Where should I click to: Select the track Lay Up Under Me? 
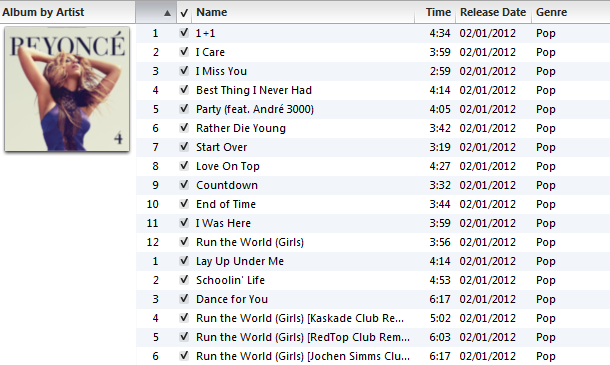(x=240, y=261)
